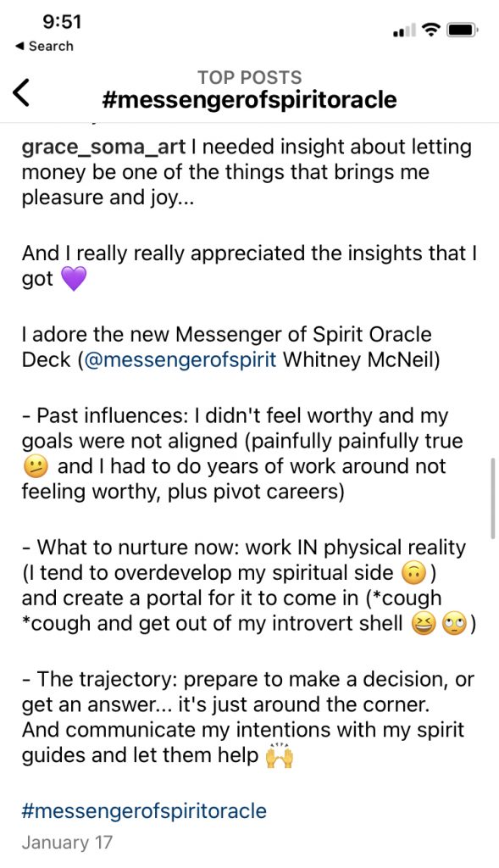This screenshot has width=499, height=868.
Task: Tap the Wi-Fi status icon
Action: pos(430,30)
